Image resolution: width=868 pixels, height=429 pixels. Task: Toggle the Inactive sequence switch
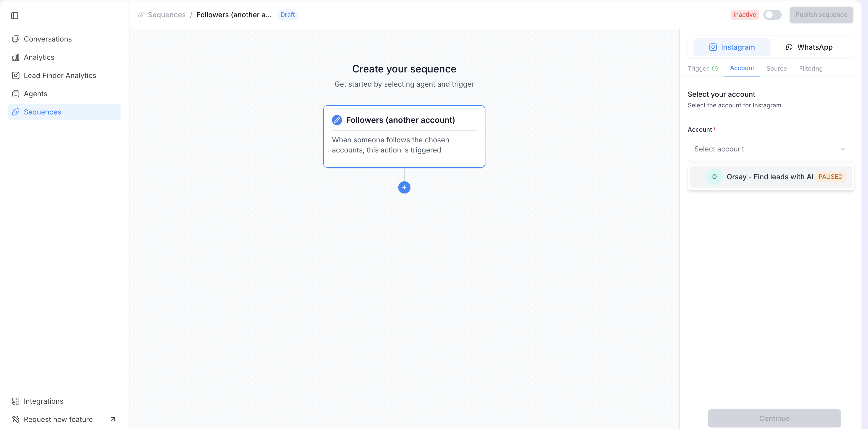coord(772,15)
